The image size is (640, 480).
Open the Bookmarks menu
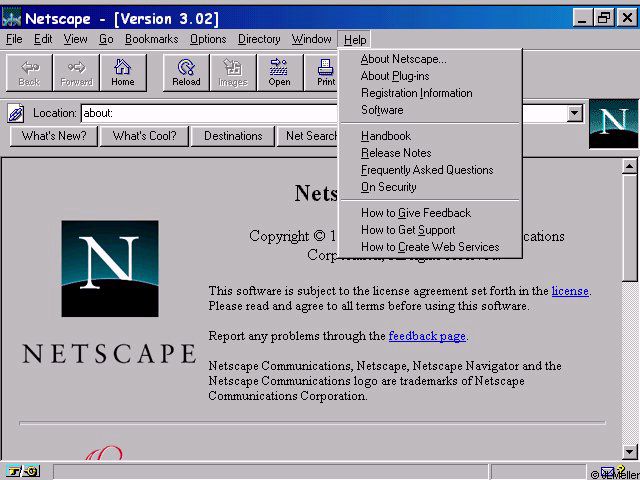pos(151,39)
